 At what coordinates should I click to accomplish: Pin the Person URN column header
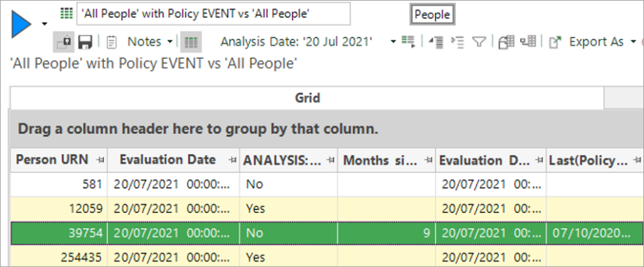point(100,160)
